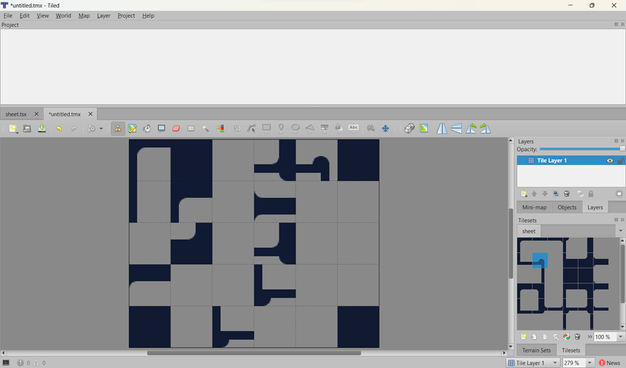Hide Tile Layer 1 using the eye icon
Screen dimensions: 626x368
click(x=610, y=160)
